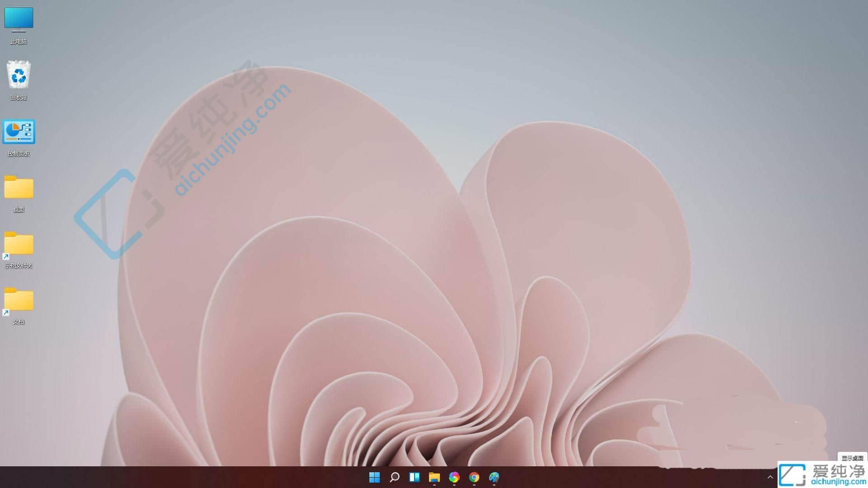Click the Windows Start button on the taskbar
Screen dimensions: 868x488
pos(375,477)
